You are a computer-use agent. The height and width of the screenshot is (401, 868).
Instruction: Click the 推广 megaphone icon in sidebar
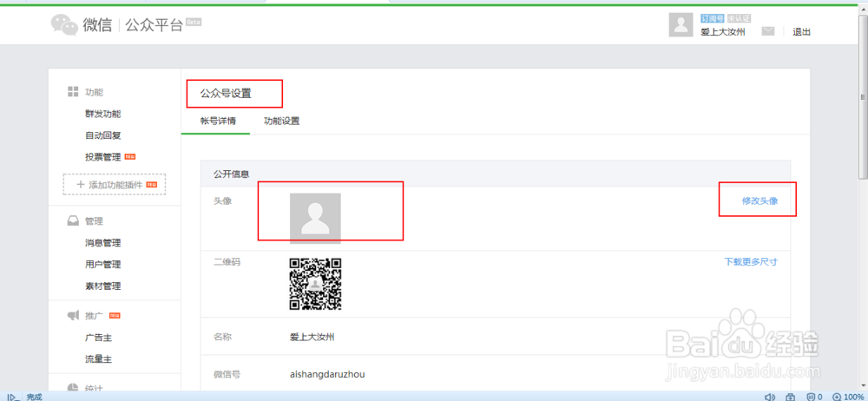point(73,315)
